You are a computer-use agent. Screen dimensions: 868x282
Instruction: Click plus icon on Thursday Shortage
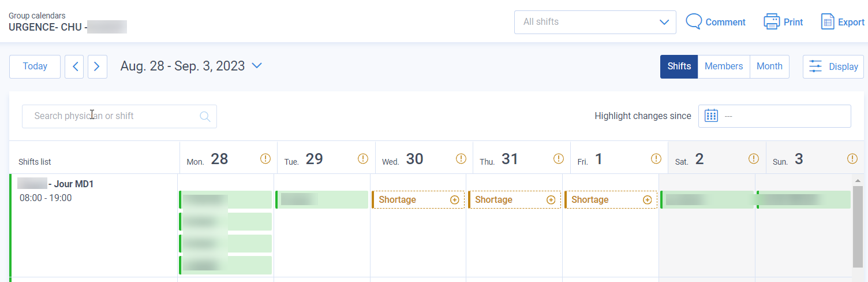tap(551, 200)
